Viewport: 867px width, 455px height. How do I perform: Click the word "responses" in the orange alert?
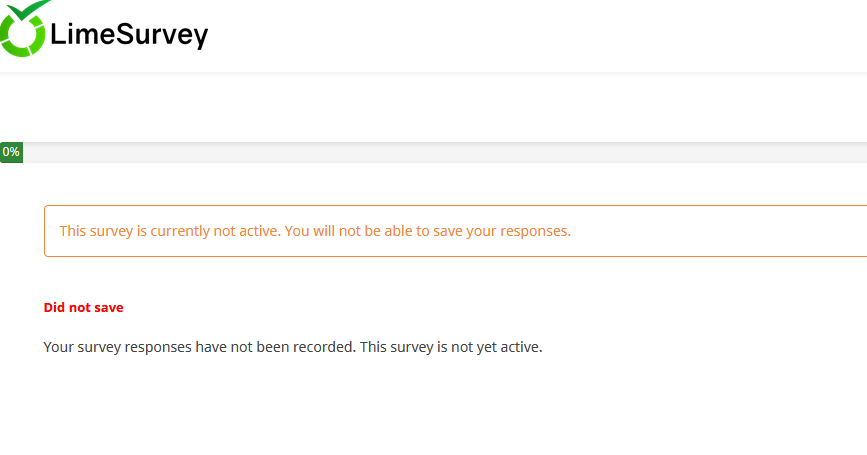[534, 231]
